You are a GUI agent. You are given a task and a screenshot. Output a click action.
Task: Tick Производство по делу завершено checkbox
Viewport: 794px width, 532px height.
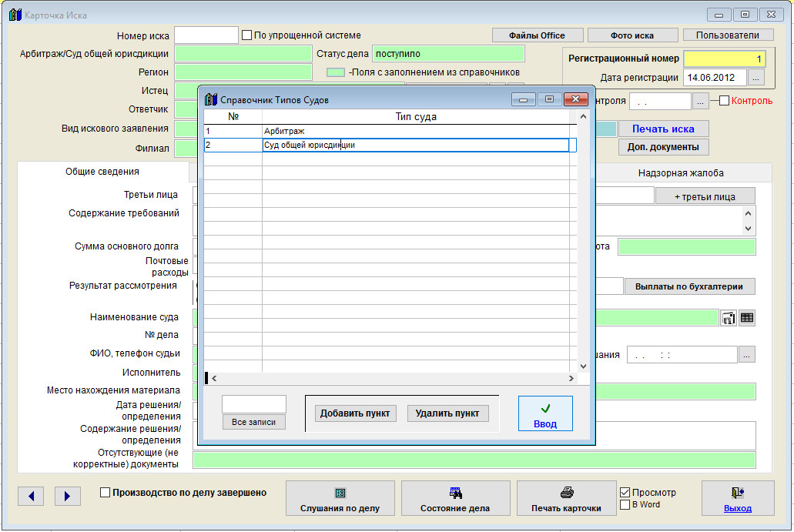coord(105,493)
